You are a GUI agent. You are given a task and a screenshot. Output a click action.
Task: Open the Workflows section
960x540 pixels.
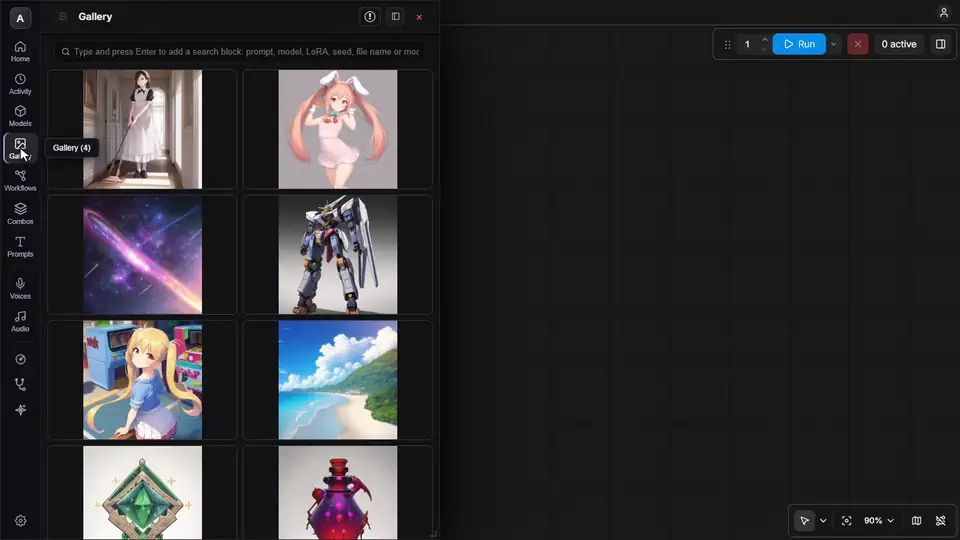click(x=20, y=181)
